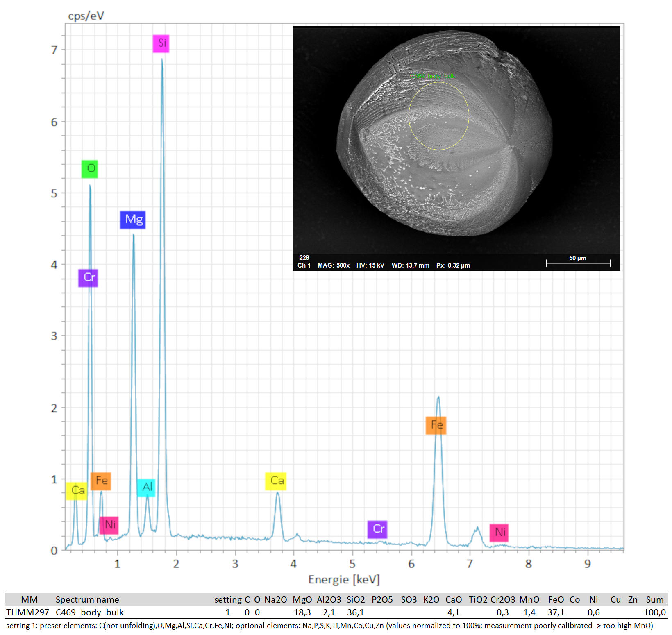Click the cyan Al peak label
Viewport: 672px width, 635px height.
click(x=146, y=487)
